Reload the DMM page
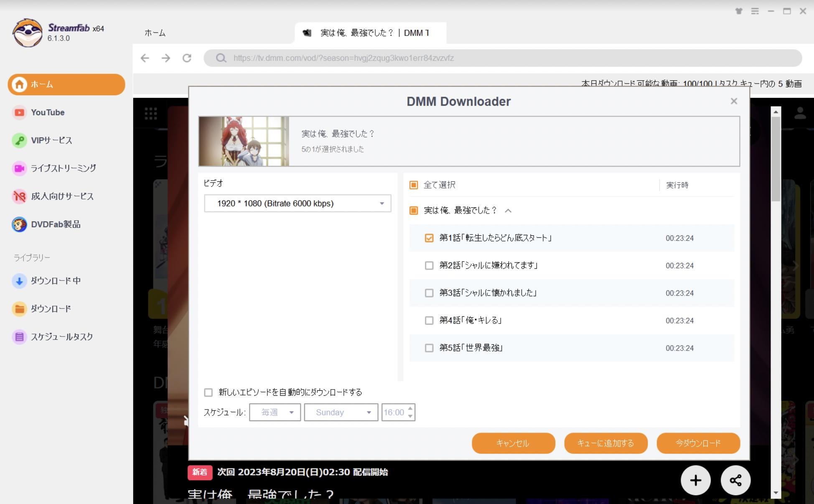814x504 pixels. [x=187, y=58]
